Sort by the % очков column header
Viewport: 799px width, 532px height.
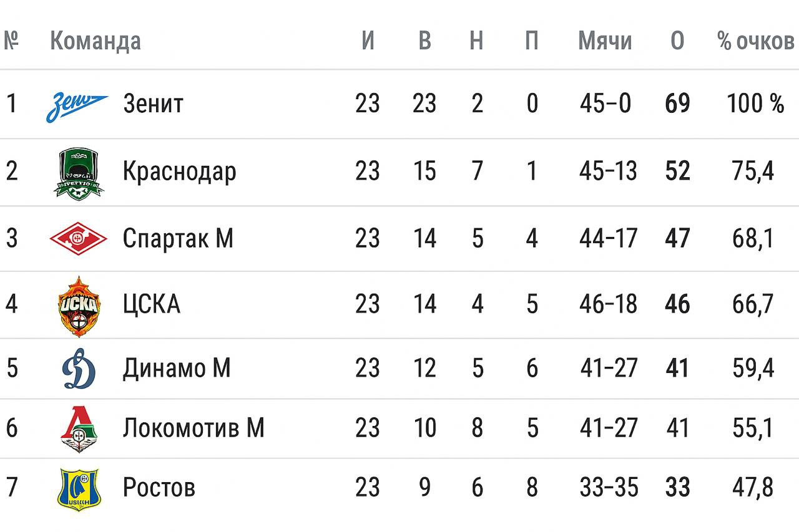pos(756,41)
